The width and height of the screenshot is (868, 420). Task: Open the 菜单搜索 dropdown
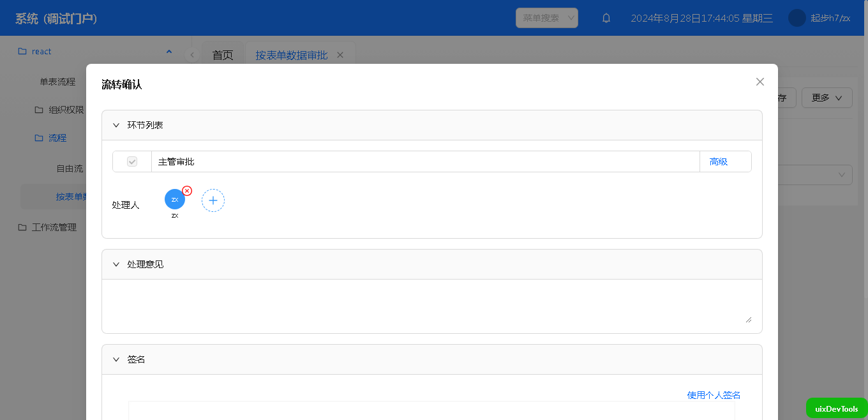pyautogui.click(x=547, y=18)
